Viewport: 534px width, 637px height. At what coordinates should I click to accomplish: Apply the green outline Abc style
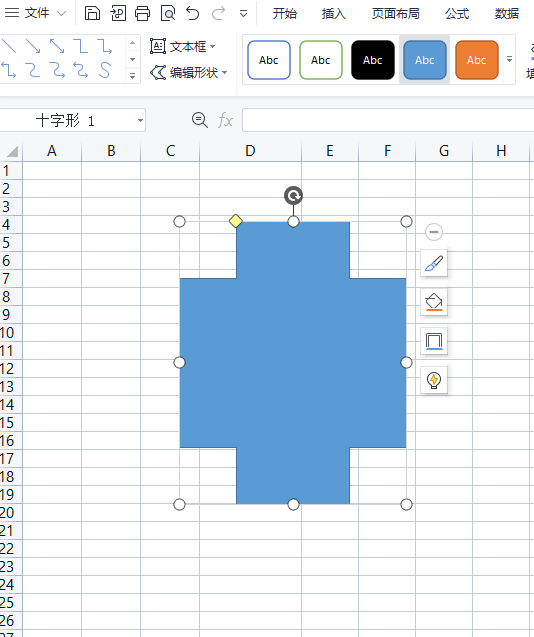(x=321, y=60)
